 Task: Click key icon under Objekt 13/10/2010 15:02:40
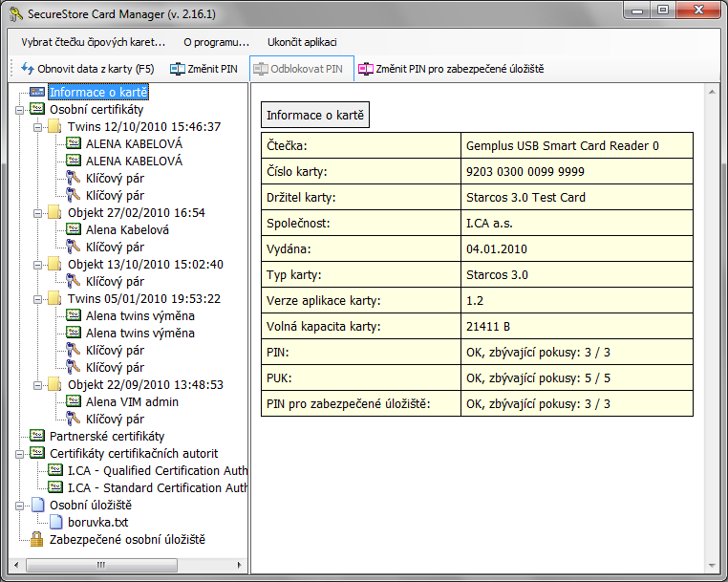(x=73, y=281)
